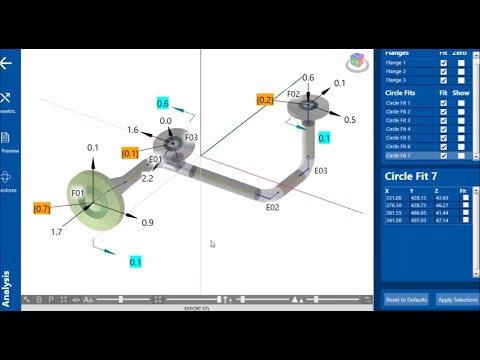Check Show for Circle Fit 5
480x360 pixels.
pyautogui.click(x=461, y=138)
